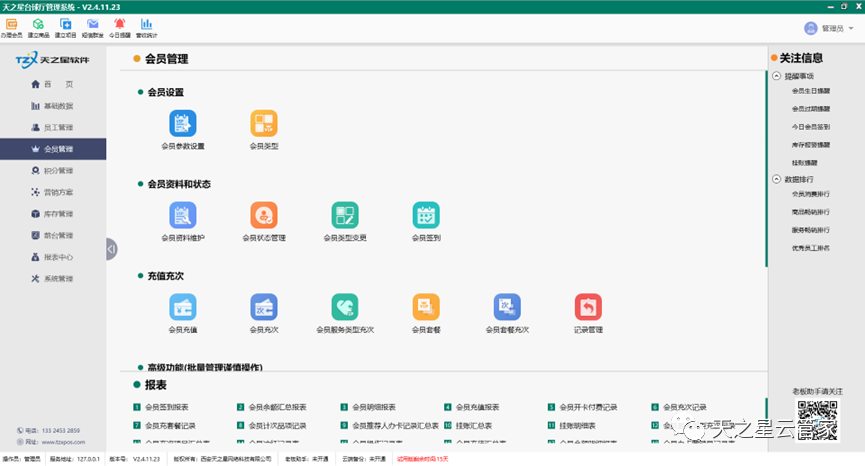Click the 会员充值 recharge icon
This screenshot has height=466, width=865.
(x=183, y=307)
